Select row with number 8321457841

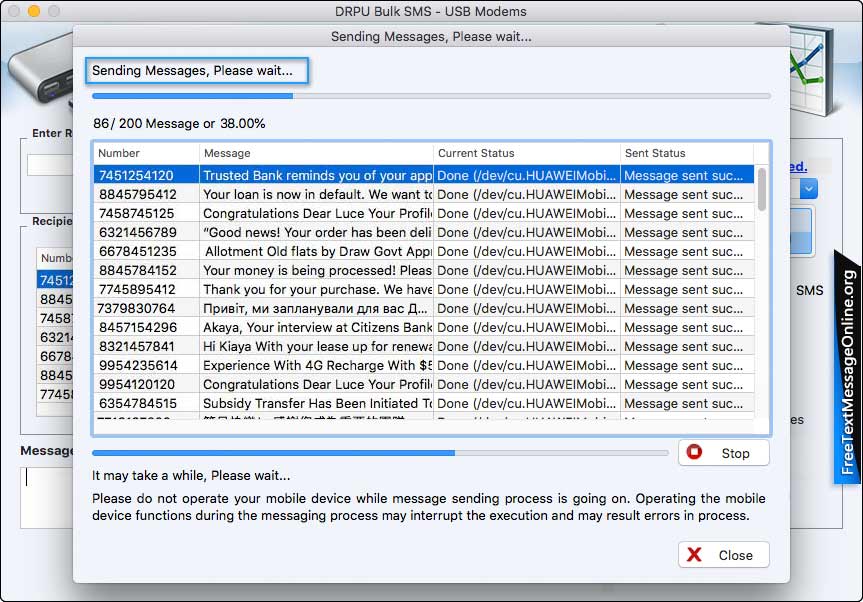424,346
